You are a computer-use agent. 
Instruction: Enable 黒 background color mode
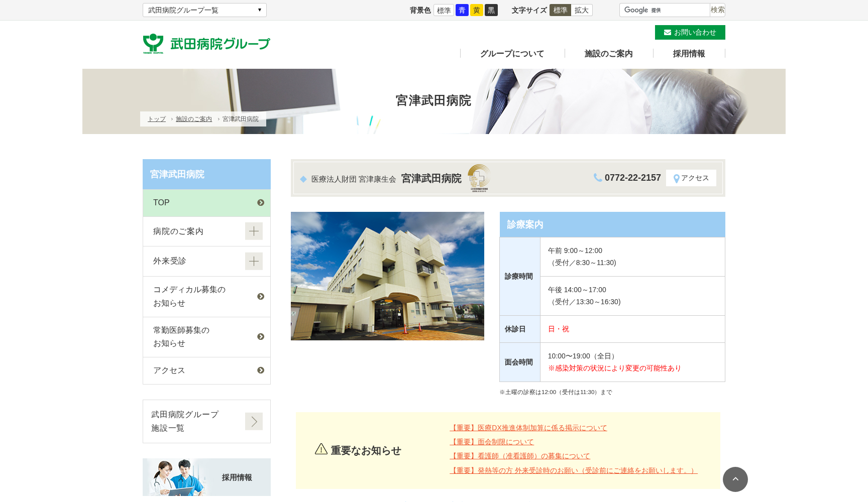(x=491, y=10)
